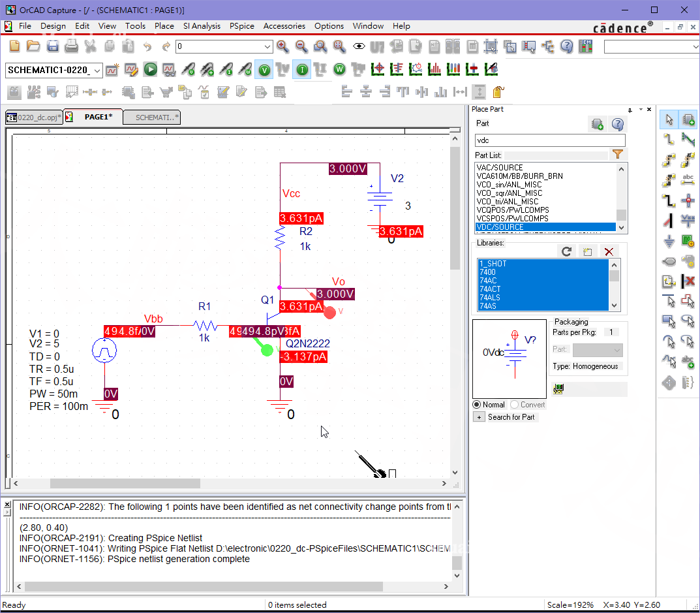The width and height of the screenshot is (700, 613).
Task: Click the Part List filter funnel icon
Action: point(618,155)
